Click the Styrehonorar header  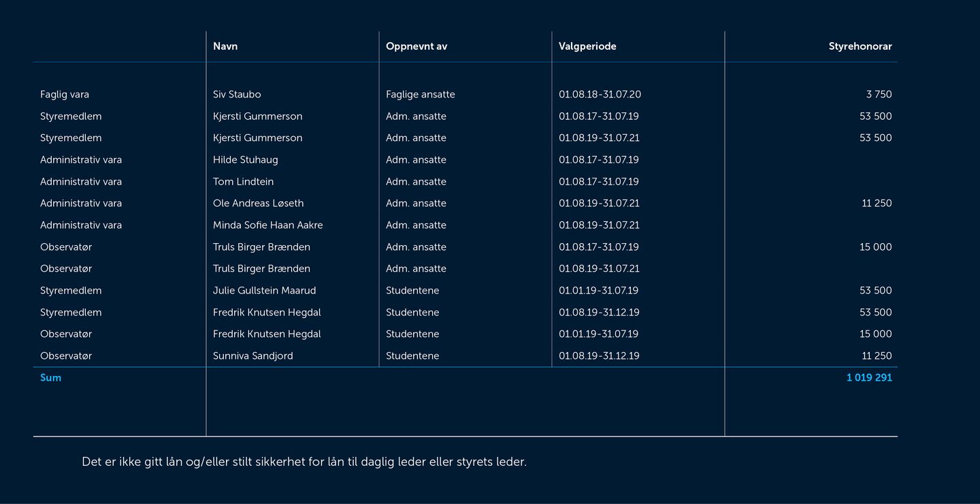[860, 46]
